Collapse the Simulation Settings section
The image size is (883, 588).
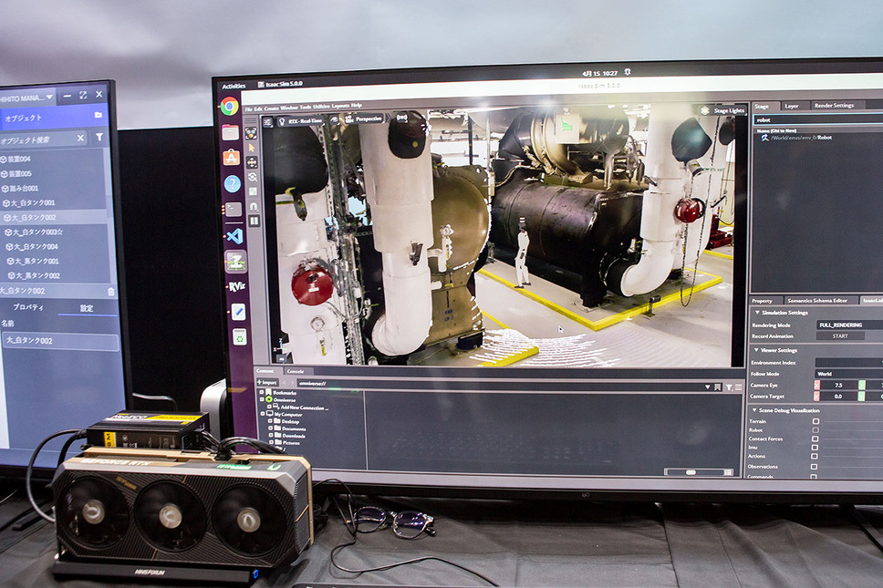pyautogui.click(x=757, y=313)
